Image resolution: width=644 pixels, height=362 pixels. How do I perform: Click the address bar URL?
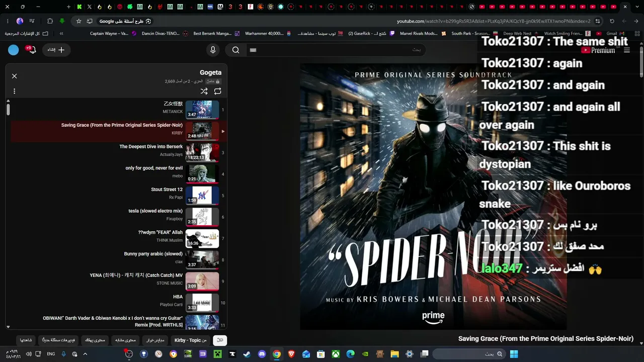494,21
